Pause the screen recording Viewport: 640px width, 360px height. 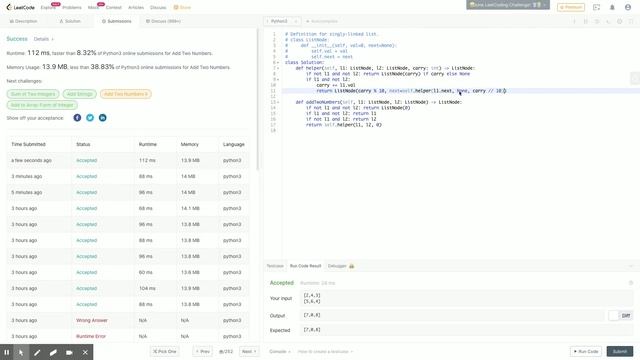(x=7, y=352)
